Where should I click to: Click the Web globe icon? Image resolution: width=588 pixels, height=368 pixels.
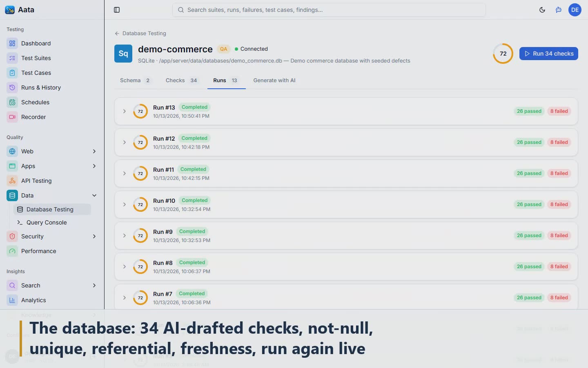[12, 151]
